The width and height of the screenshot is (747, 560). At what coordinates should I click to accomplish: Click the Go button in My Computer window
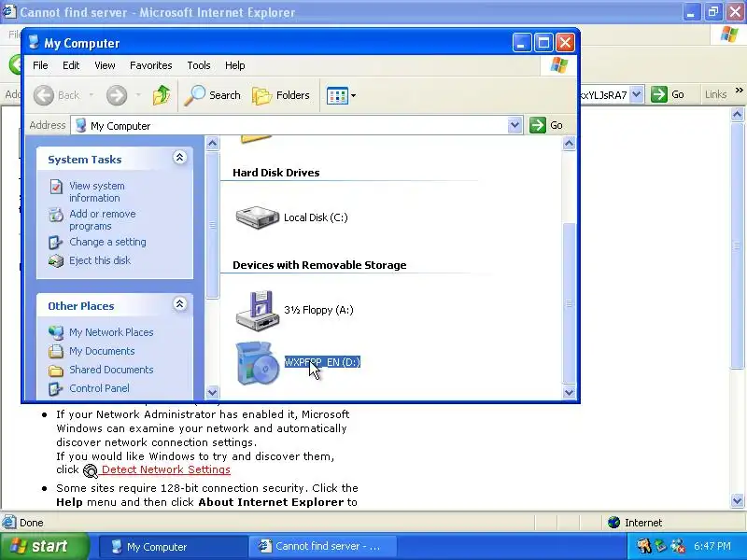coord(546,125)
